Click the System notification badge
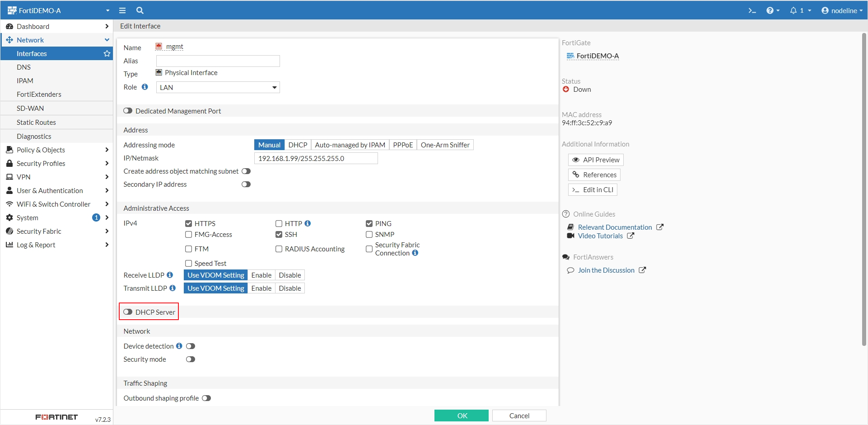Viewport: 868px width, 425px height. [x=96, y=217]
